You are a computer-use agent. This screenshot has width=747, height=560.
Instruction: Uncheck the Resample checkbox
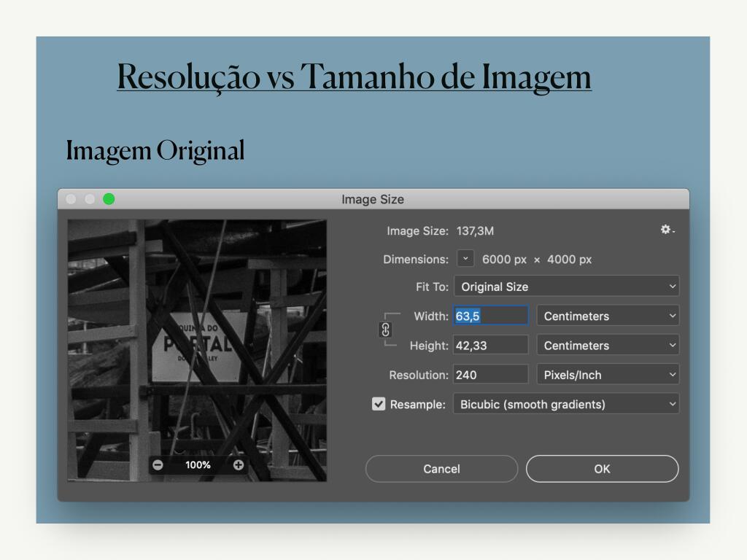tap(379, 404)
